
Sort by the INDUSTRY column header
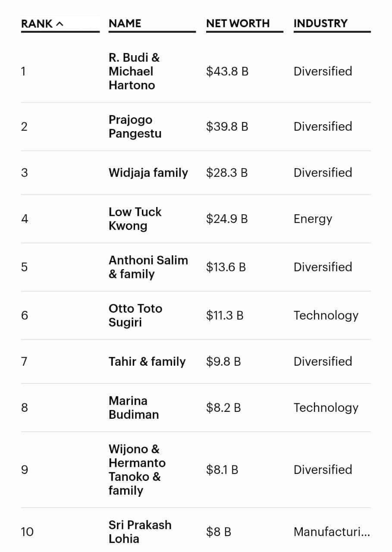pyautogui.click(x=320, y=24)
